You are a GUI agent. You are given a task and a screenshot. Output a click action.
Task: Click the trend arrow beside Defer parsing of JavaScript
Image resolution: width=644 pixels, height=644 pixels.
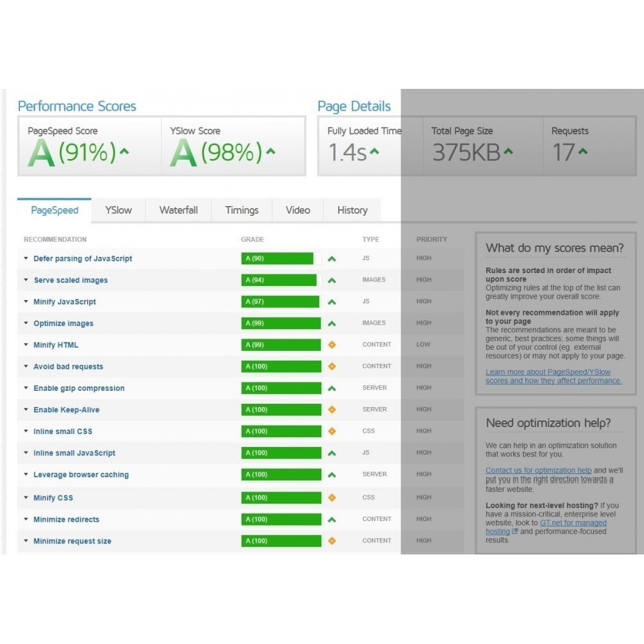tap(332, 259)
